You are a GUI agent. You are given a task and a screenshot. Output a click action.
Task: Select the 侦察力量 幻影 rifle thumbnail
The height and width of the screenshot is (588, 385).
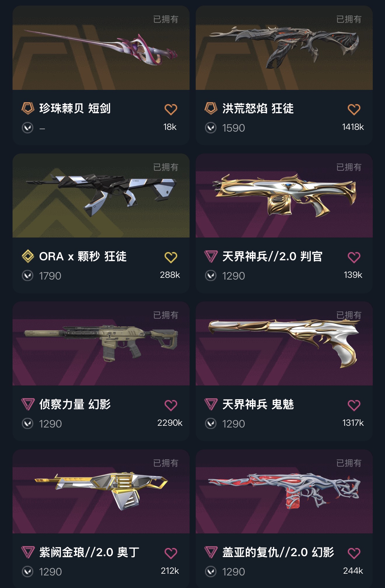[x=101, y=344]
